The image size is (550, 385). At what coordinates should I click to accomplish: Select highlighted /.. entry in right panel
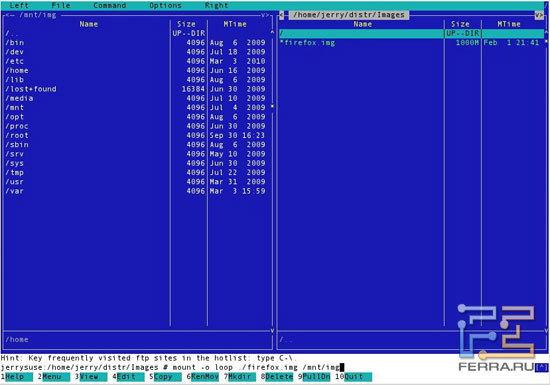tap(412, 33)
